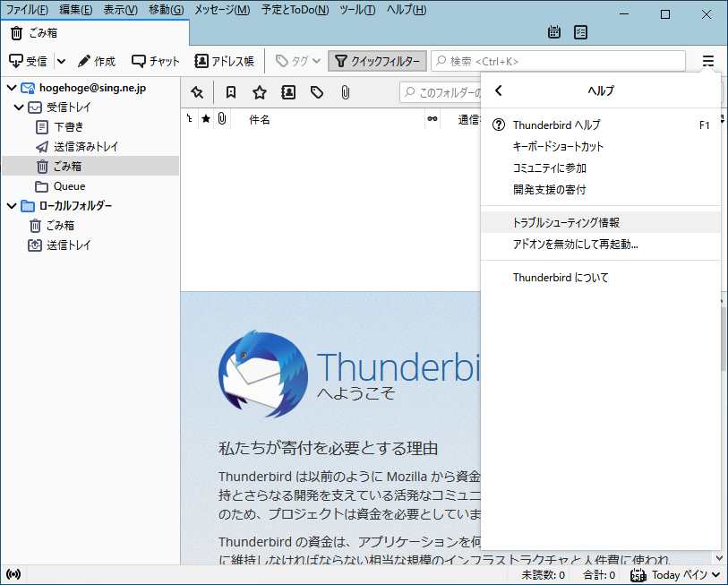The image size is (728, 585).
Task: Select the 下書き drafts folder
Action: click(x=90, y=127)
